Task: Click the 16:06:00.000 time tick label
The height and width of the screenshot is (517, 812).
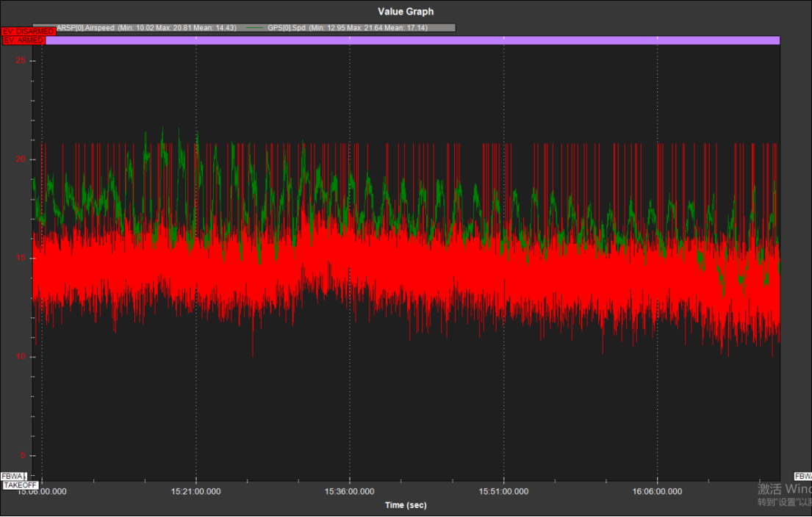Action: [657, 491]
